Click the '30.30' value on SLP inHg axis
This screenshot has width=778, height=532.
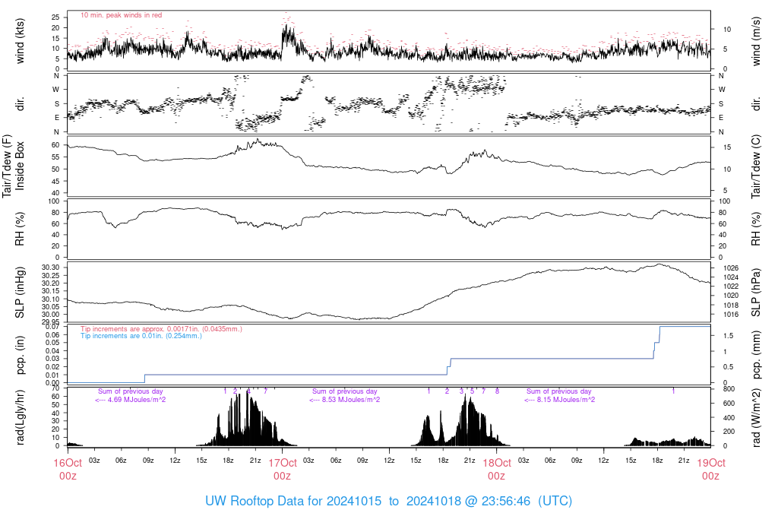[x=51, y=268]
